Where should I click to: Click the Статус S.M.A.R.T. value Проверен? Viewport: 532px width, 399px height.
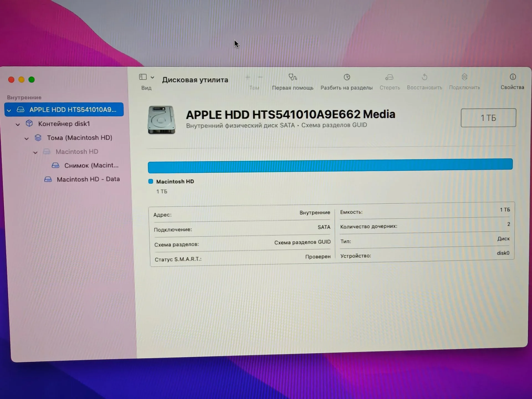pos(318,257)
